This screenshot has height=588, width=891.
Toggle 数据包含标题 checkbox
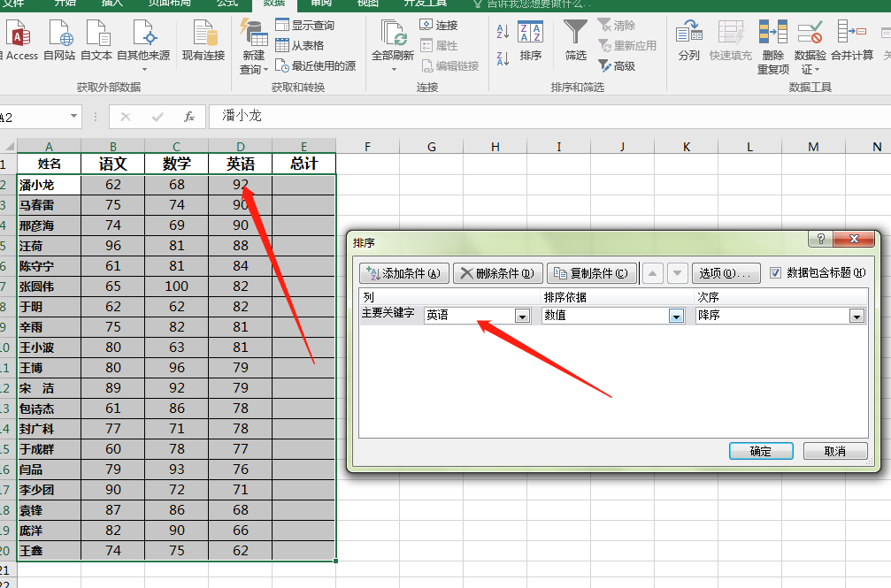pyautogui.click(x=775, y=273)
